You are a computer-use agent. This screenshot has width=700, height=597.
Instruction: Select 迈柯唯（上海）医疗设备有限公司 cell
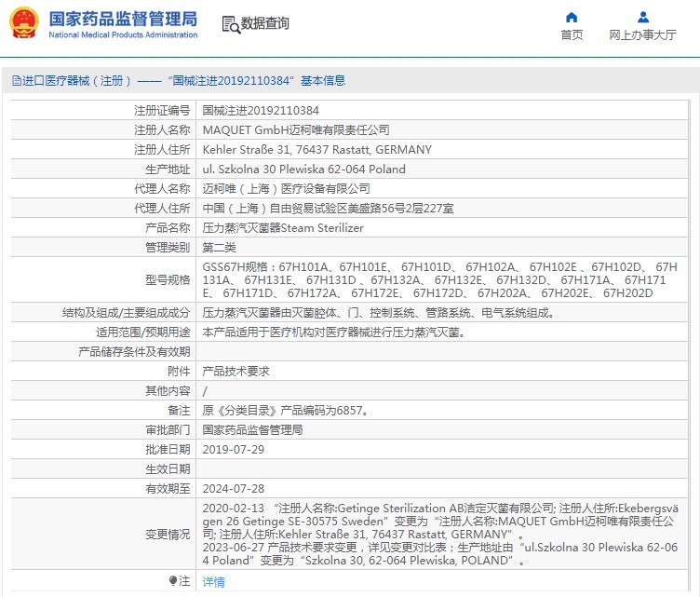point(286,189)
